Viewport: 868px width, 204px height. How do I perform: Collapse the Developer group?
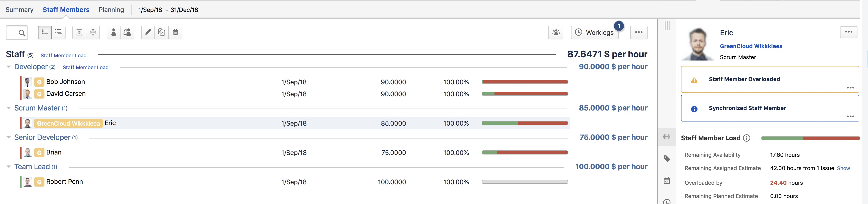[x=9, y=67]
